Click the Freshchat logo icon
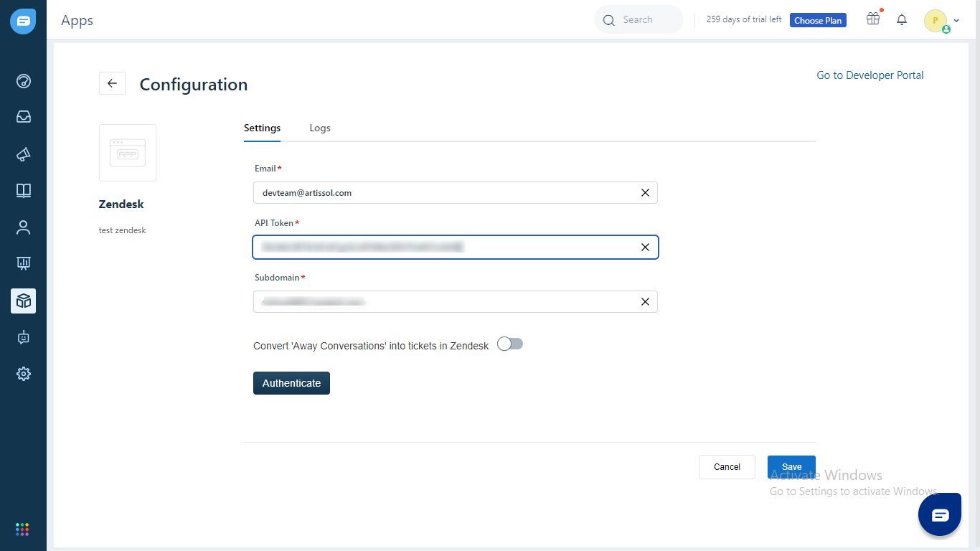Image resolution: width=980 pixels, height=551 pixels. tap(23, 22)
